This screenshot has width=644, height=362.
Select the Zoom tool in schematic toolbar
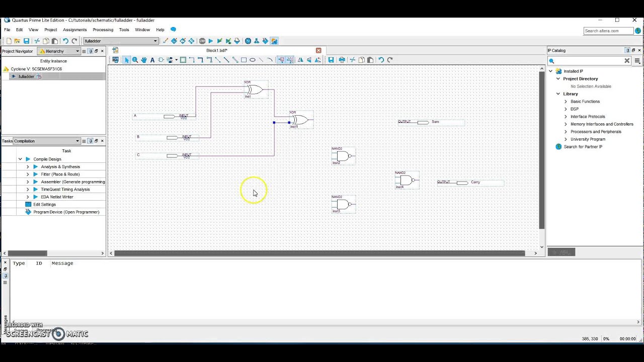coord(135,60)
